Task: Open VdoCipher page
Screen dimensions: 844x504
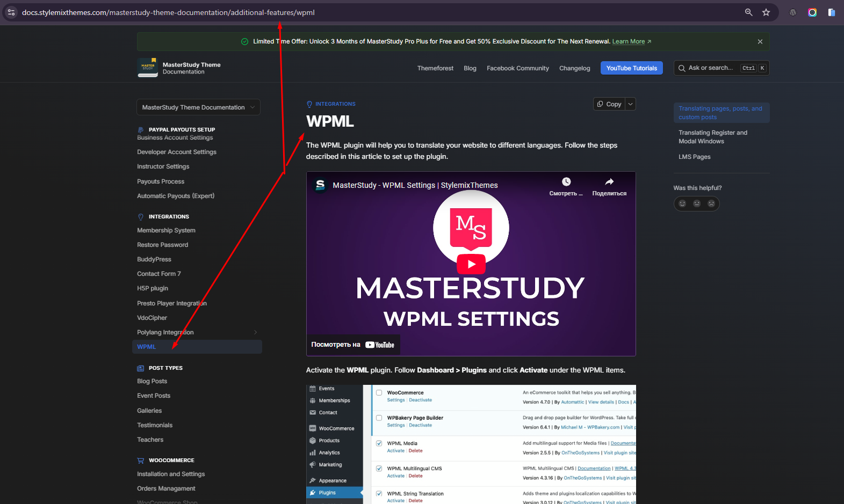Action: coord(152,318)
